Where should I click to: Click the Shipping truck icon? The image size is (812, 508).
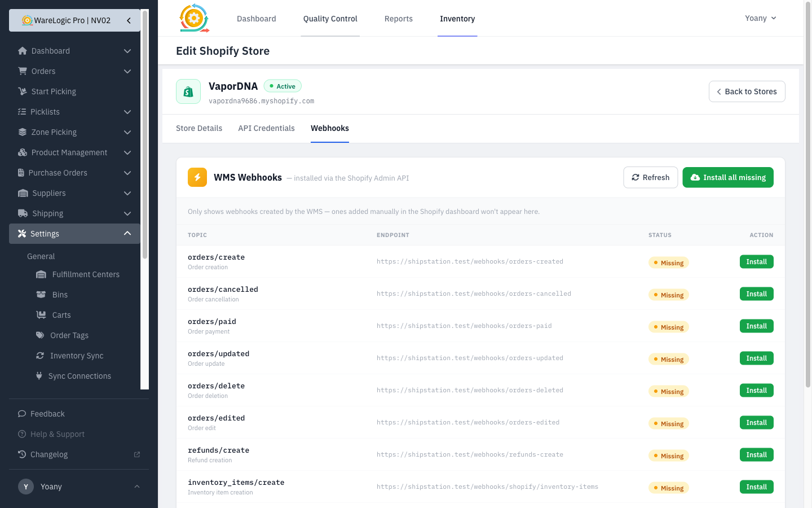pos(23,213)
